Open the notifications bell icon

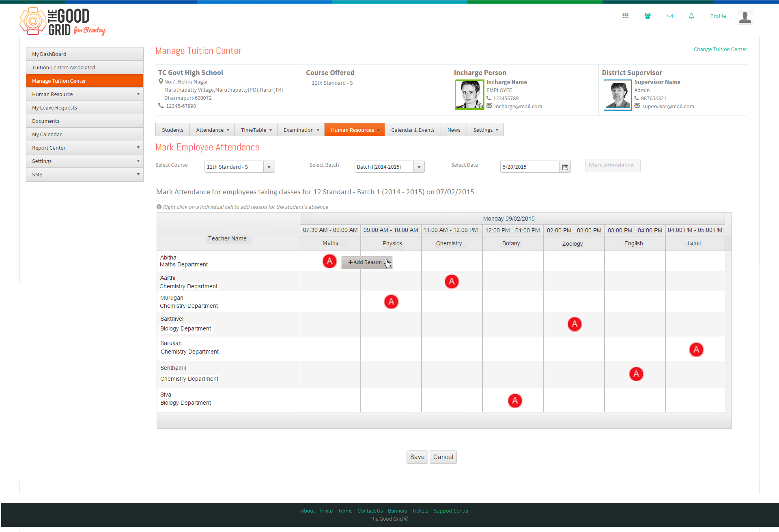point(691,16)
